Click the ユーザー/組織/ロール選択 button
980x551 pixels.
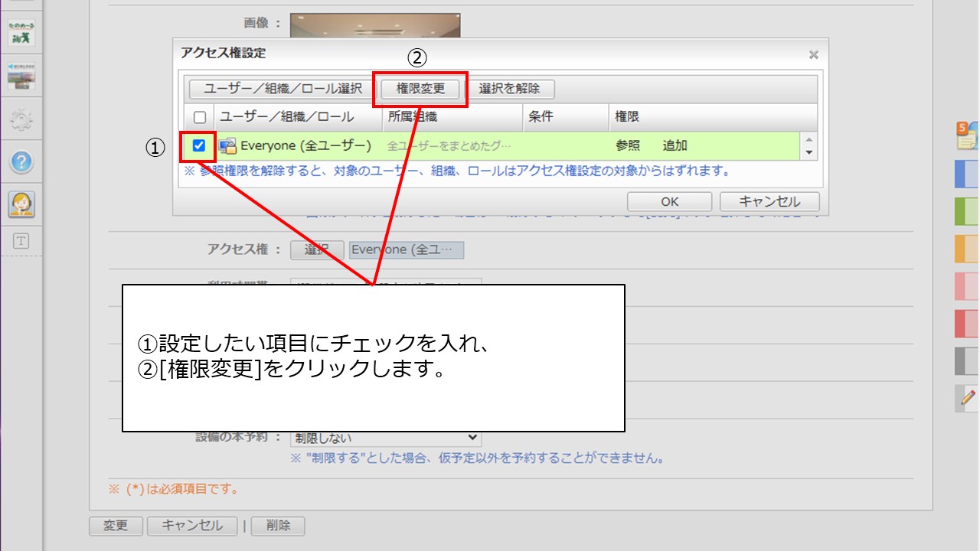pos(283,89)
